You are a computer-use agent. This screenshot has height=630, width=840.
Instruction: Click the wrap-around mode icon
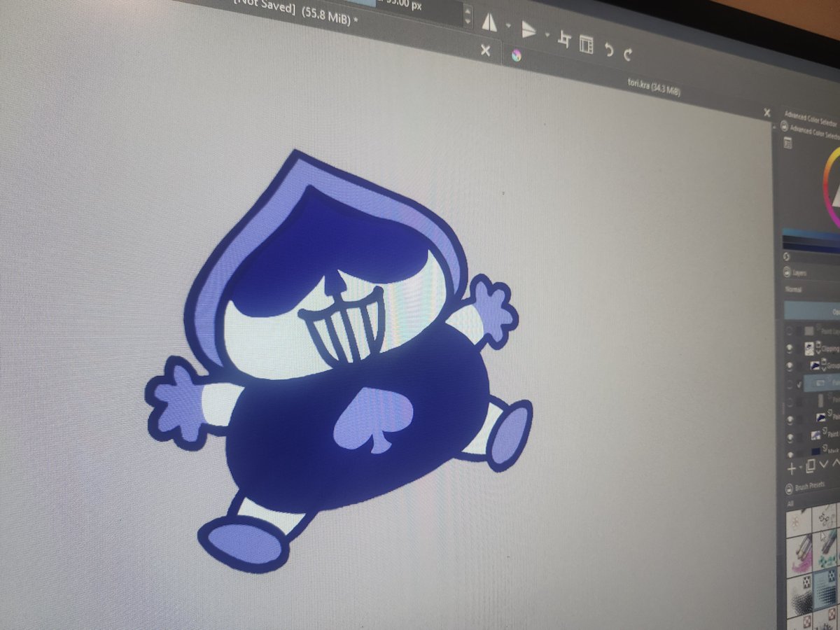click(565, 38)
